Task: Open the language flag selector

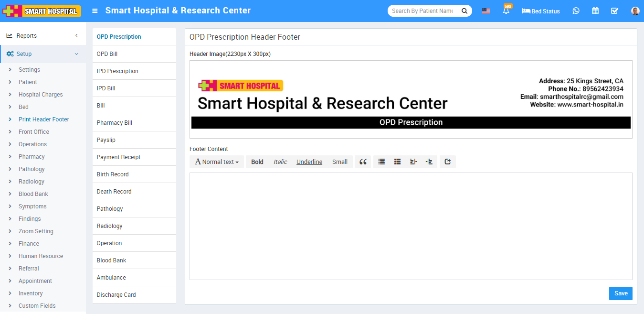Action: (x=486, y=11)
